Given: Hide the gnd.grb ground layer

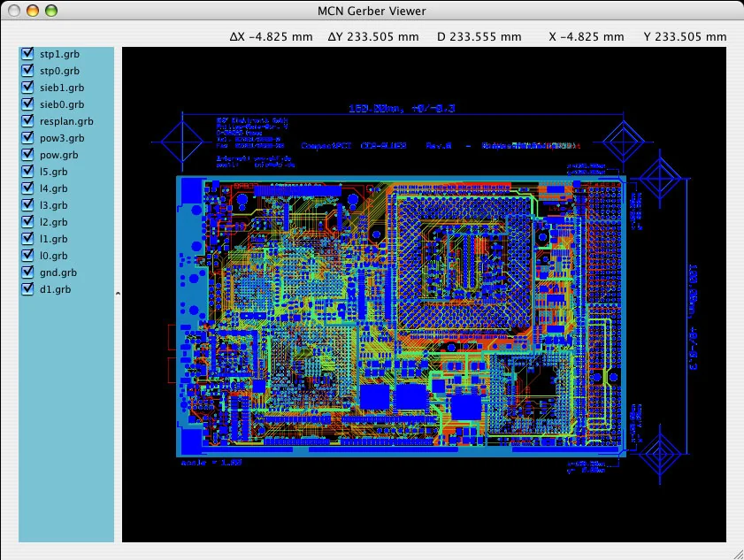Looking at the screenshot, I should [x=27, y=272].
